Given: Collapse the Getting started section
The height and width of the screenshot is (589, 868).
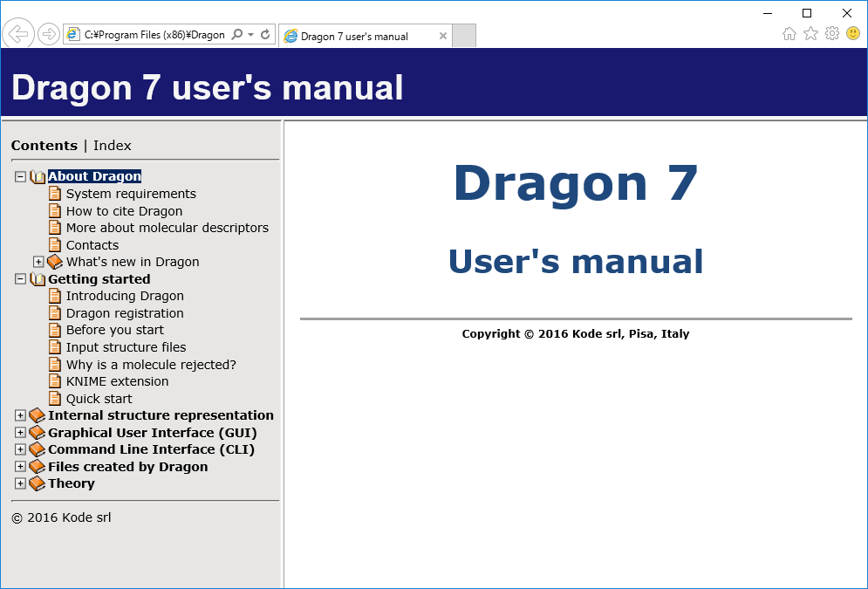Looking at the screenshot, I should point(20,279).
